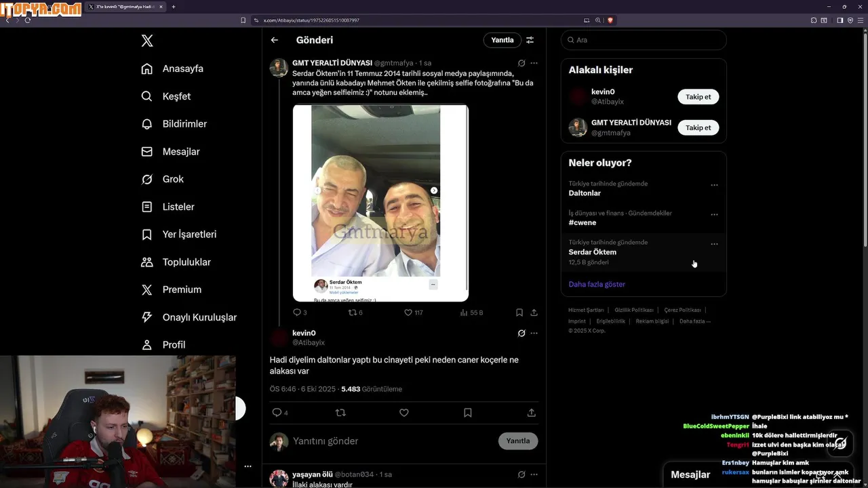This screenshot has width=868, height=488.
Task: Click Grok icon on kevin0 post
Action: [521, 333]
